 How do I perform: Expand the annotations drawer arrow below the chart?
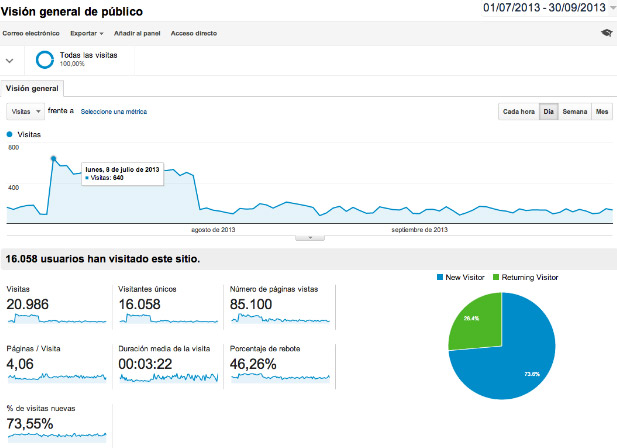[x=310, y=238]
